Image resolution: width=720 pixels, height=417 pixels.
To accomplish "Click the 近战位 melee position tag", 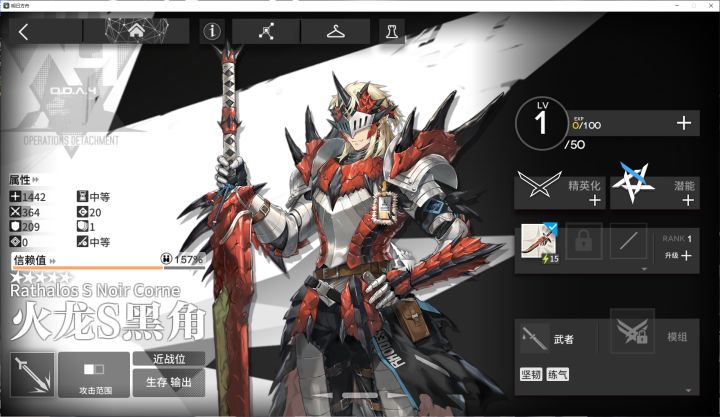I will (x=169, y=359).
